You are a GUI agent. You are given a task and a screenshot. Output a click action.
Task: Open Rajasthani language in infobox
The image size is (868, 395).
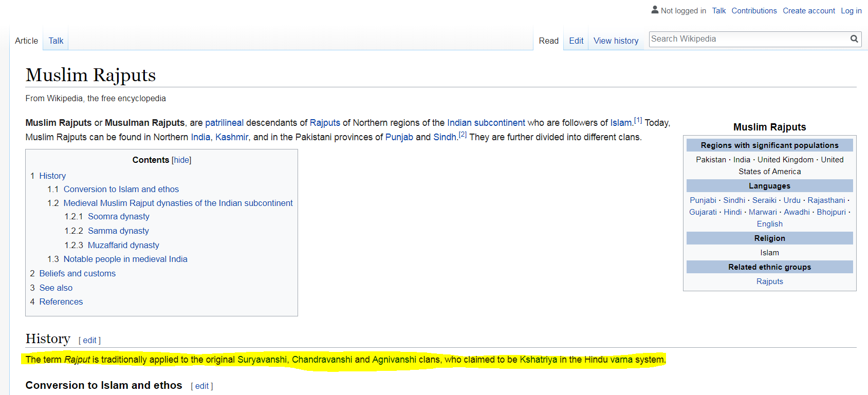tap(826, 200)
